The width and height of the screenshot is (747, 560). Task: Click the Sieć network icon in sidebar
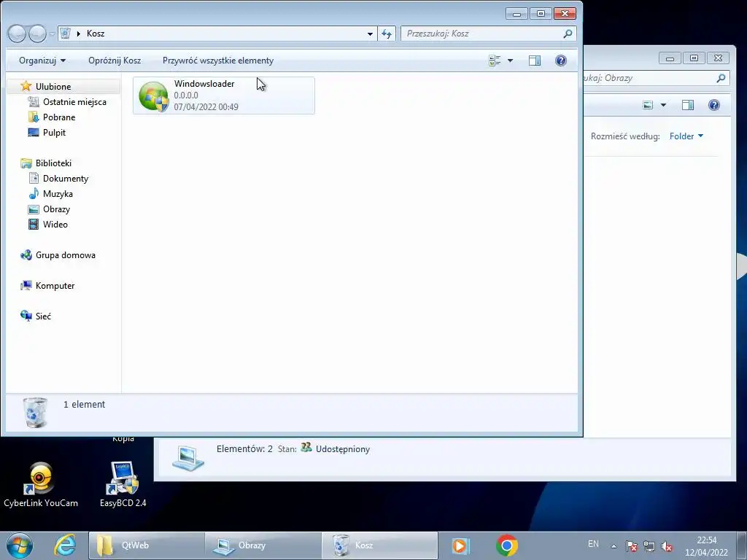[26, 316]
